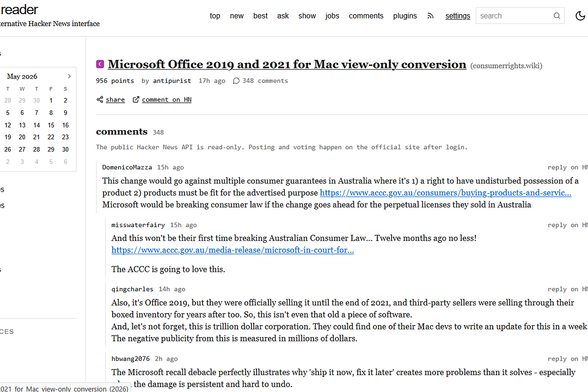Reply on HN to hbwang2076 comment
This screenshot has width=588, height=392.
point(568,359)
